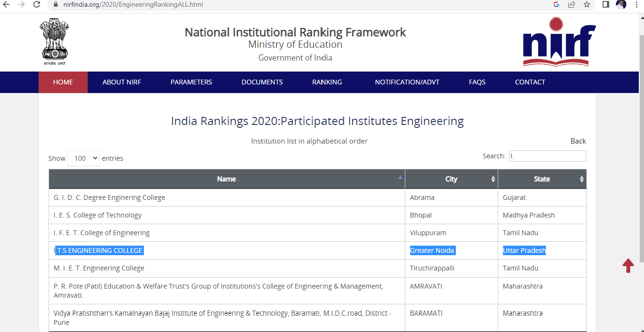Open the ABOUT NIRF menu
644x332 pixels.
pos(122,82)
